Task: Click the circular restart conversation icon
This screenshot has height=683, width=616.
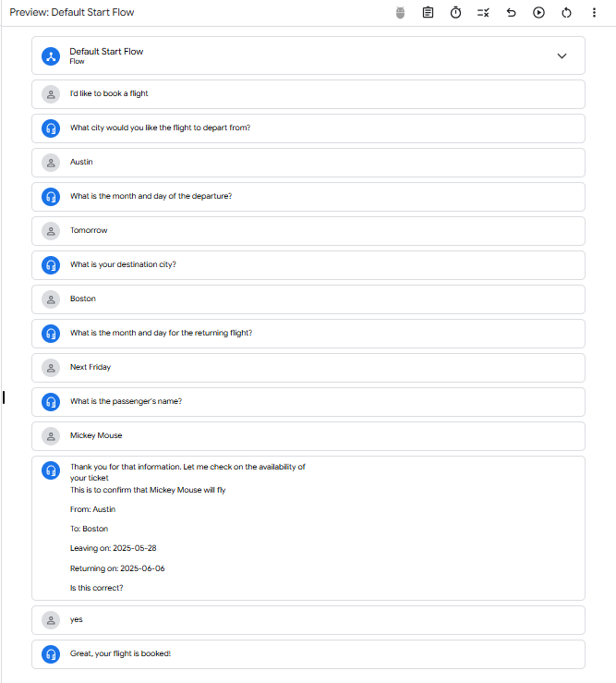Action: pos(566,12)
